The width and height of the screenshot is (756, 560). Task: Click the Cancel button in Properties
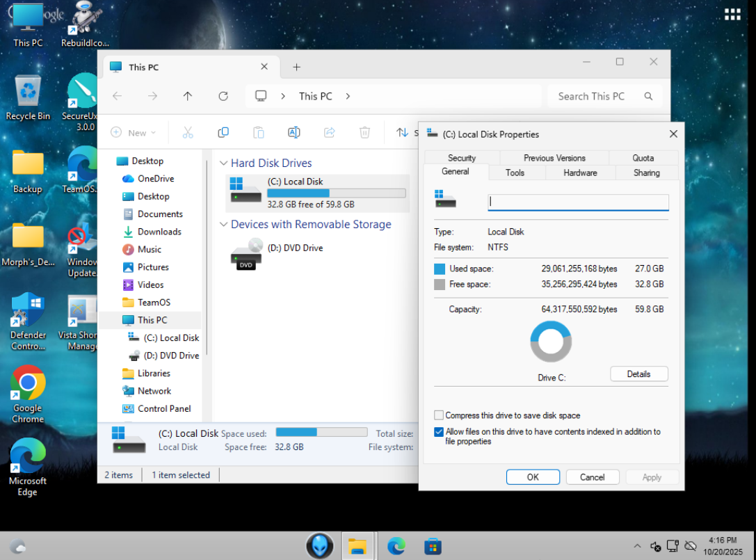coord(592,477)
